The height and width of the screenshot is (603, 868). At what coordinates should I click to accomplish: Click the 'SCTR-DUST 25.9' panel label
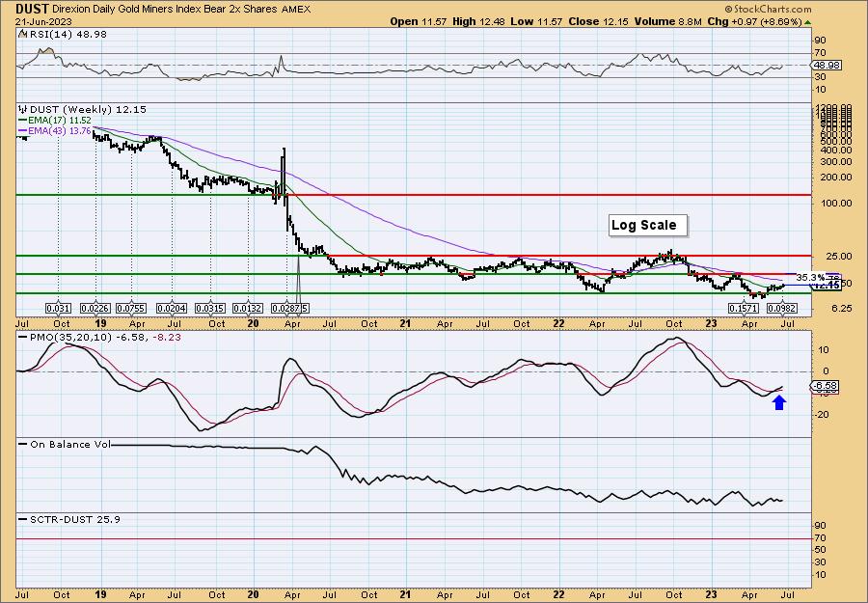pos(74,519)
